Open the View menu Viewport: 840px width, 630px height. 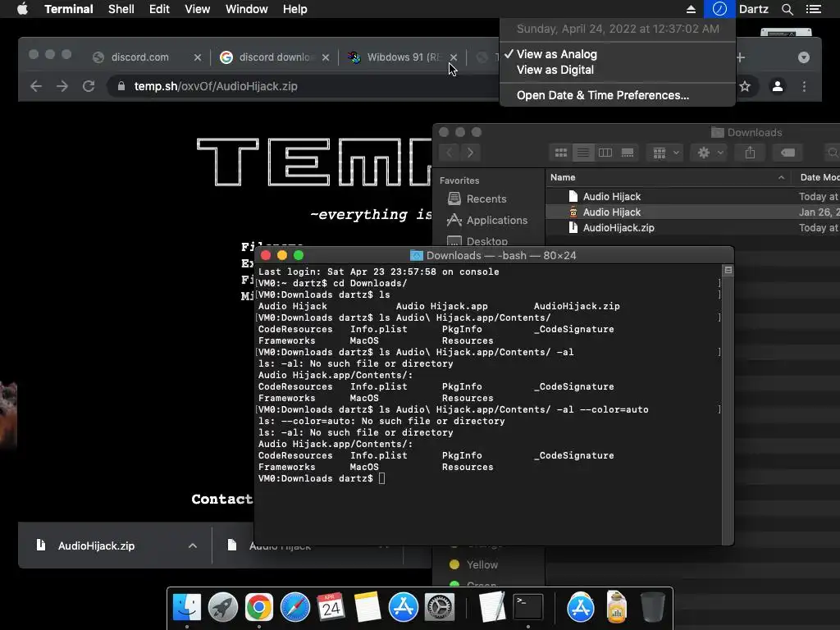(x=197, y=9)
